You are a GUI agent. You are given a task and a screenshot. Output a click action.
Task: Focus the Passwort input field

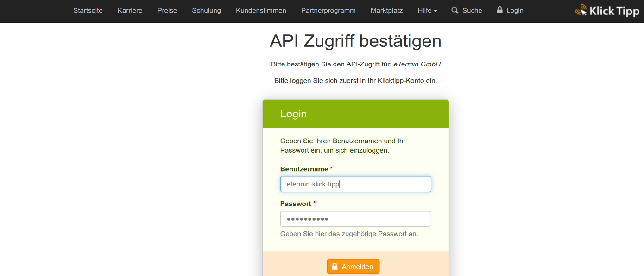point(356,219)
